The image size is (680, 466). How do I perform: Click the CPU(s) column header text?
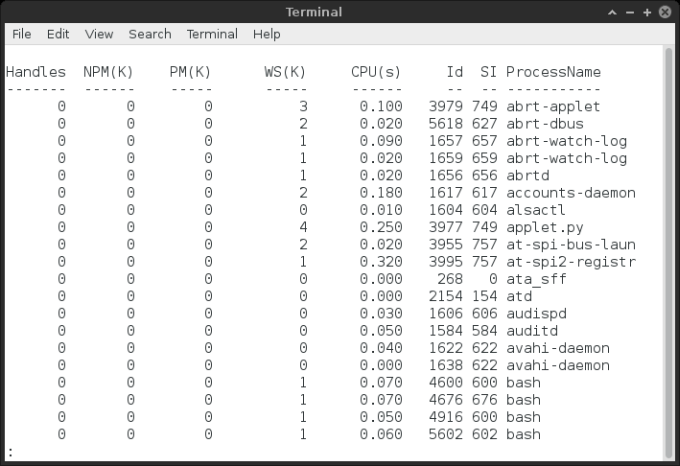(x=376, y=72)
